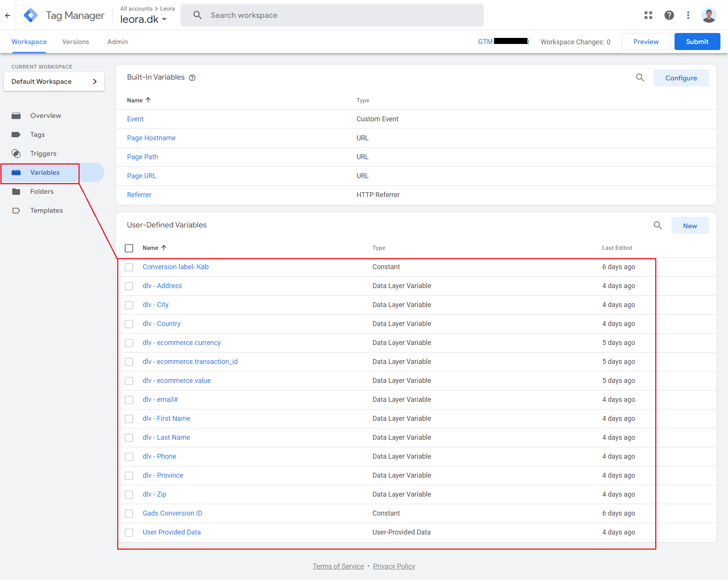This screenshot has height=580, width=728.
Task: Open the Terms of Service link
Action: click(338, 566)
